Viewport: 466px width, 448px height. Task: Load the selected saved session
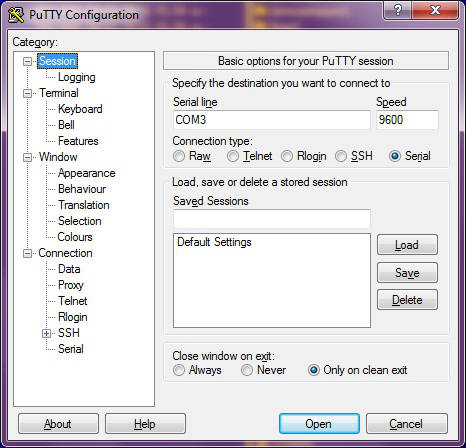tap(407, 245)
